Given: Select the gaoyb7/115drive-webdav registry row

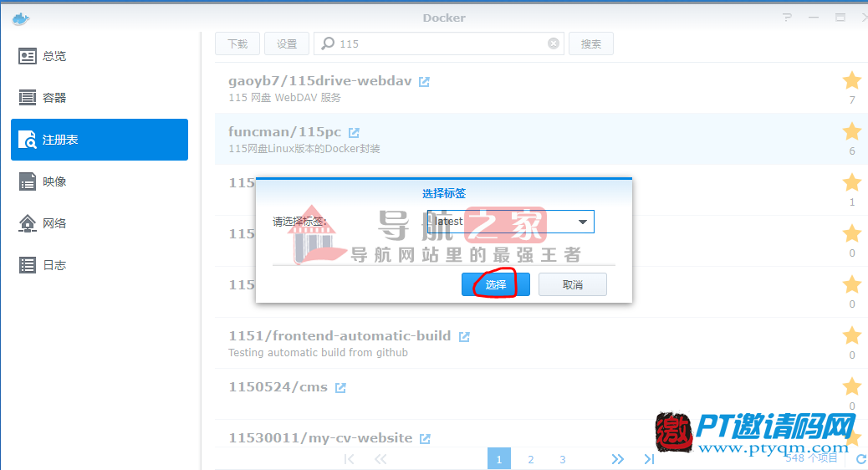Looking at the screenshot, I should click(541, 88).
